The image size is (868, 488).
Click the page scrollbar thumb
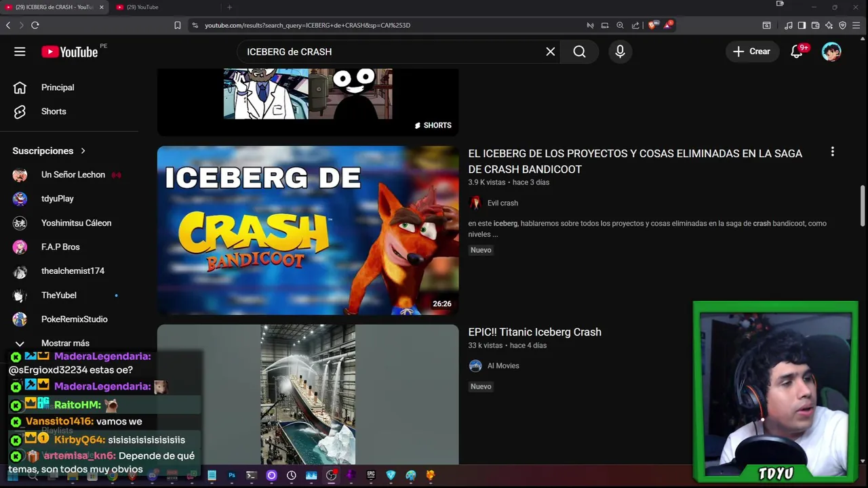[863, 205]
